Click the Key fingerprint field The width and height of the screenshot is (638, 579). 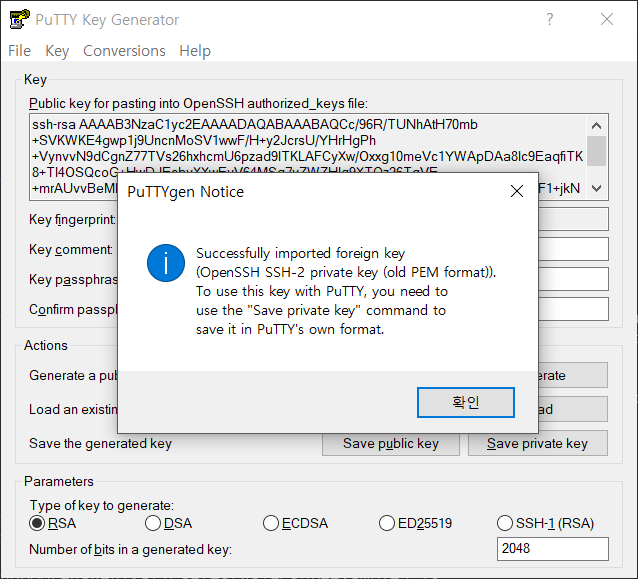pyautogui.click(x=573, y=219)
